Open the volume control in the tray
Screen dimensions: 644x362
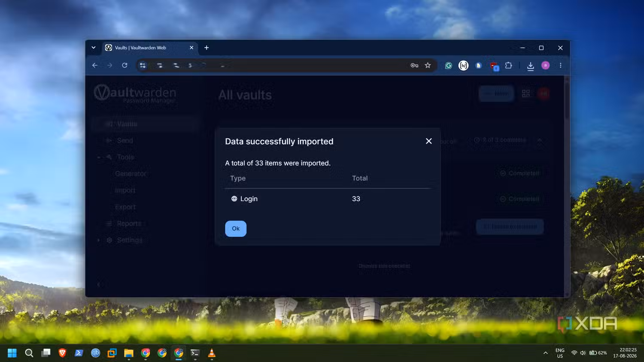click(x=583, y=353)
